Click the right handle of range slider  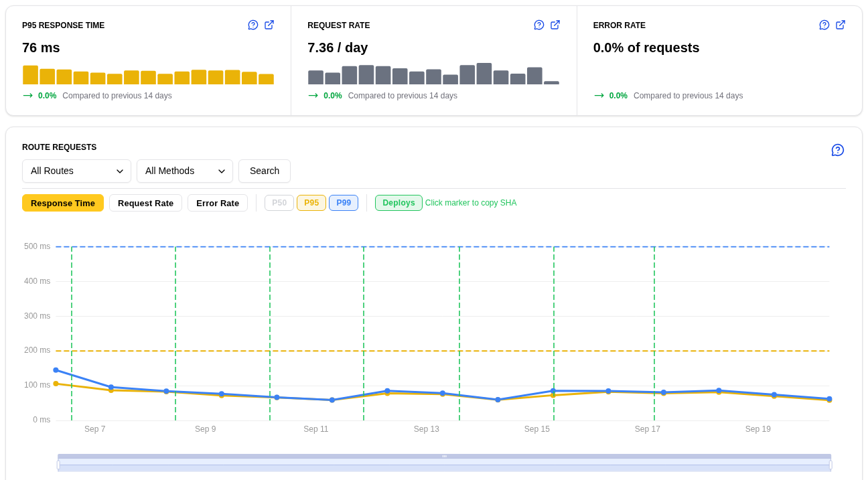pos(830,465)
